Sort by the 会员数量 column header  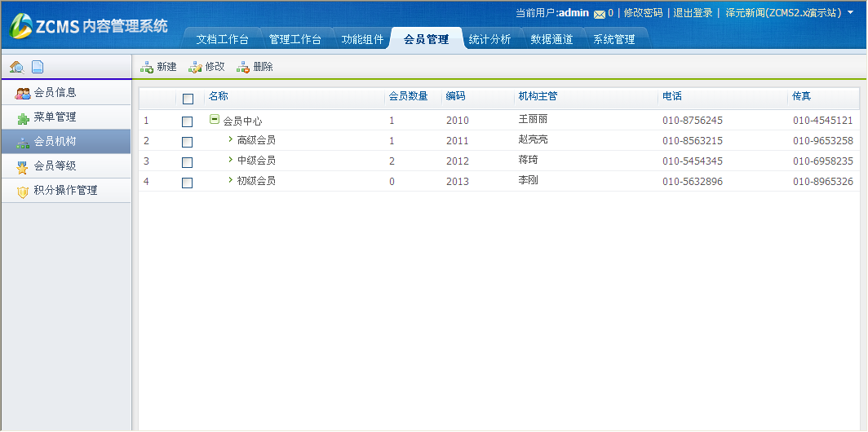pyautogui.click(x=408, y=96)
